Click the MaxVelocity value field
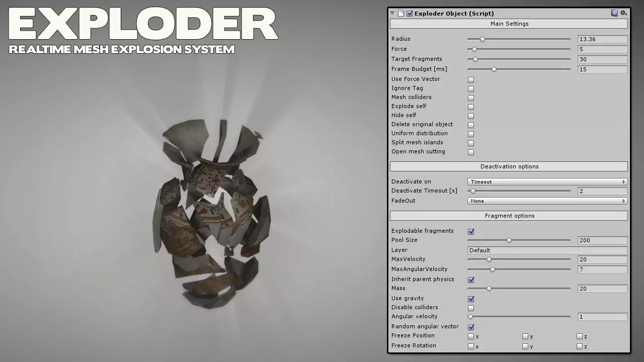 pyautogui.click(x=602, y=259)
